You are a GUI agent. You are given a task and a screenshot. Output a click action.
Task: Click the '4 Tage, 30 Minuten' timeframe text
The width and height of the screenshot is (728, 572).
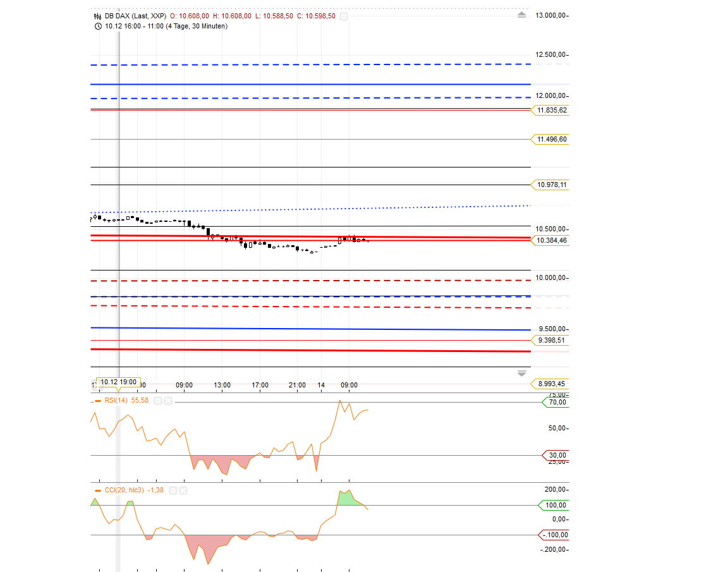coord(197,27)
